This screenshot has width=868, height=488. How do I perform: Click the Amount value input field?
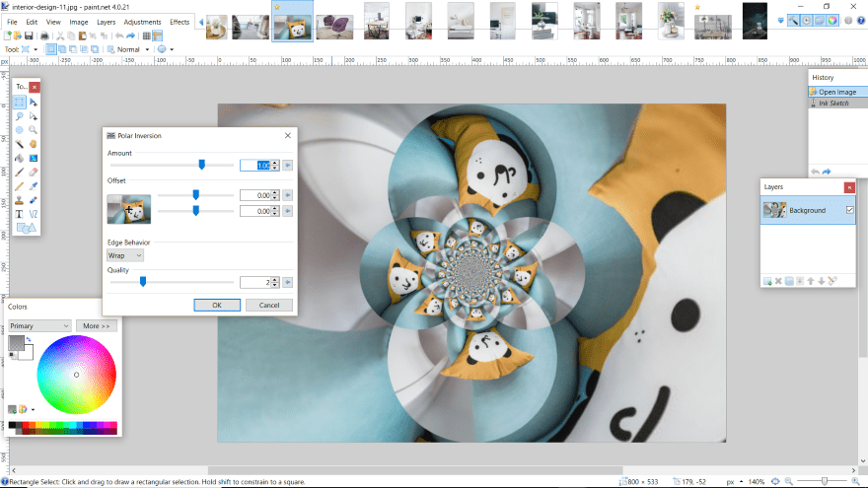click(x=254, y=166)
